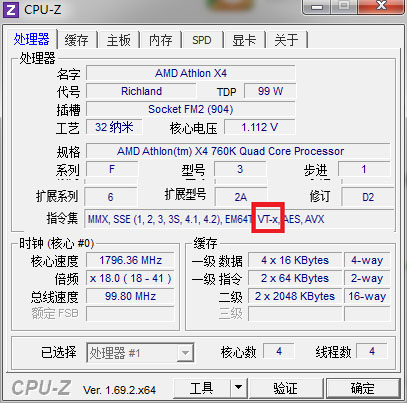The width and height of the screenshot is (407, 403).
Task: Click the 核心数 value 4
Action: coord(279,351)
